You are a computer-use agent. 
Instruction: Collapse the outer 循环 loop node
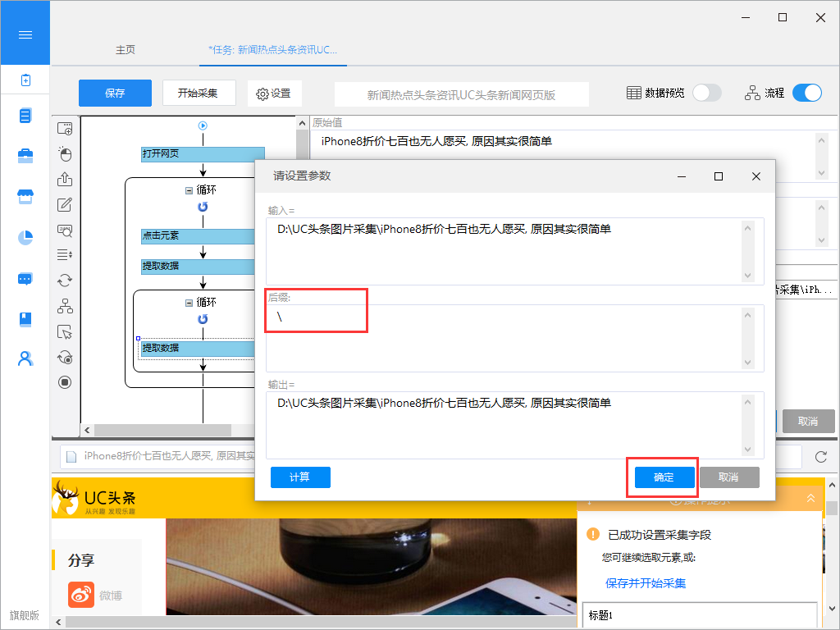tap(189, 190)
